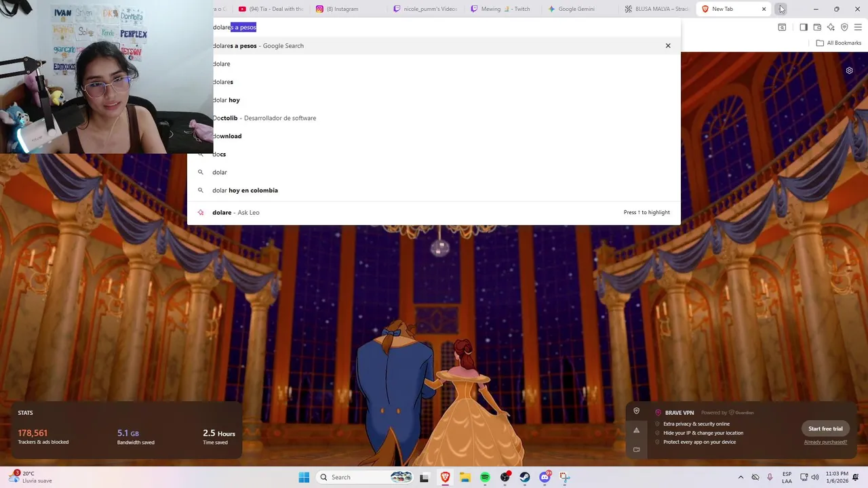Switch to the Tia - Deal with the tab
The width and height of the screenshot is (868, 488).
(x=271, y=9)
